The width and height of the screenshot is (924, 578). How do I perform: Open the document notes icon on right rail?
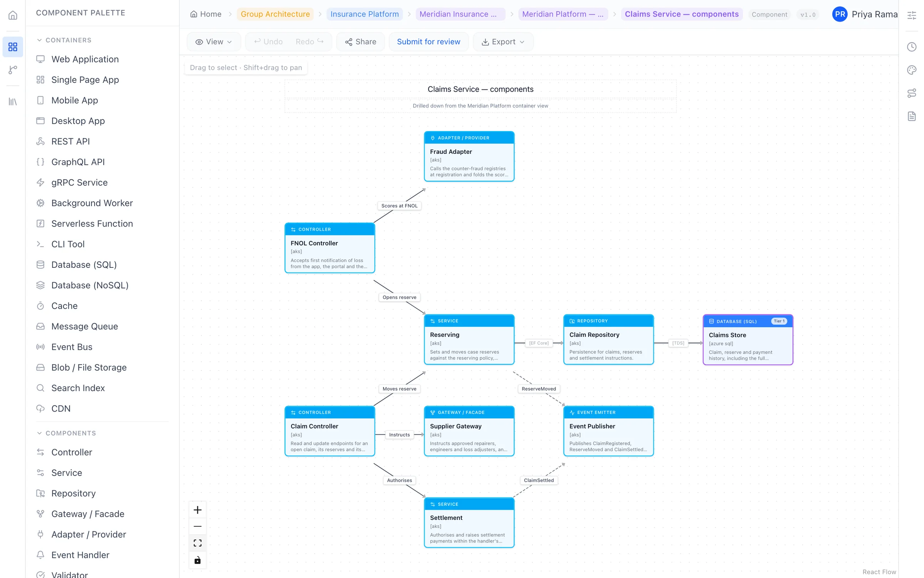pos(911,116)
